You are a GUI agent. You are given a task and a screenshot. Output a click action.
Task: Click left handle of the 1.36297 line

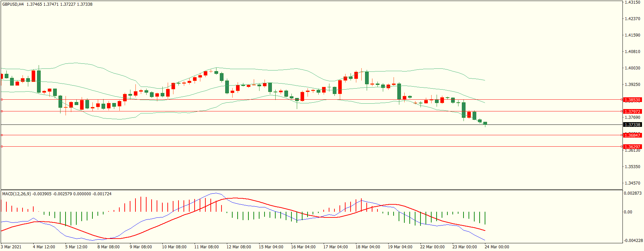[2, 147]
